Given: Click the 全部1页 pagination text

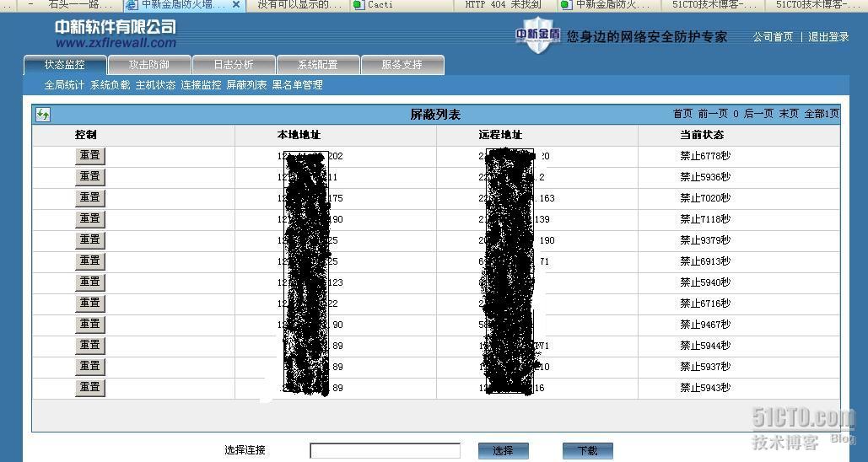Looking at the screenshot, I should coord(822,114).
